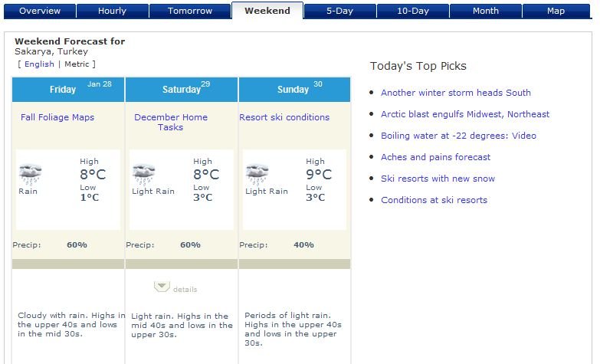
Task: Click Sunday's light rain weather icon
Action: click(x=257, y=175)
